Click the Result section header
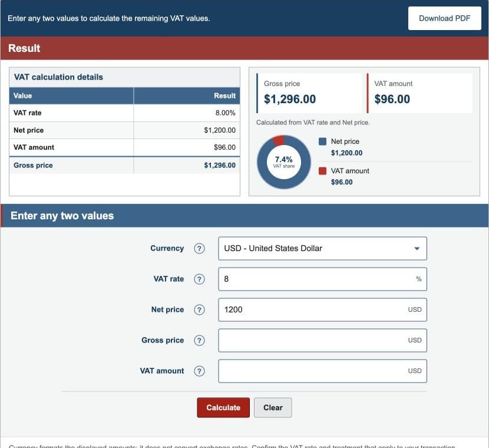This screenshot has height=448, width=489. pyautogui.click(x=244, y=48)
